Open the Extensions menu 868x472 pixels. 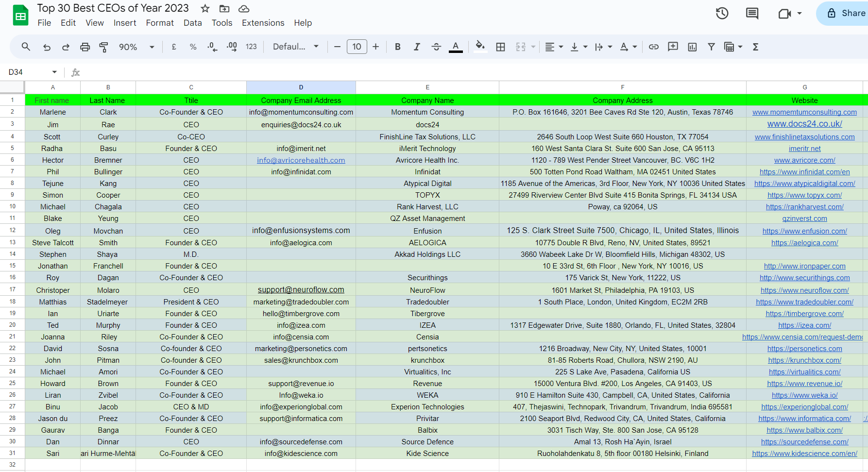pos(263,23)
